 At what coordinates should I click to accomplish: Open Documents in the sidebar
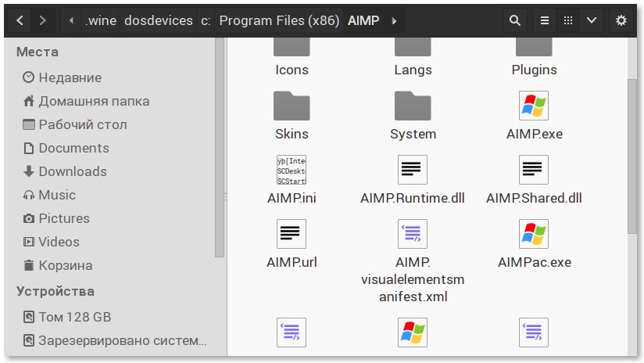click(x=66, y=148)
